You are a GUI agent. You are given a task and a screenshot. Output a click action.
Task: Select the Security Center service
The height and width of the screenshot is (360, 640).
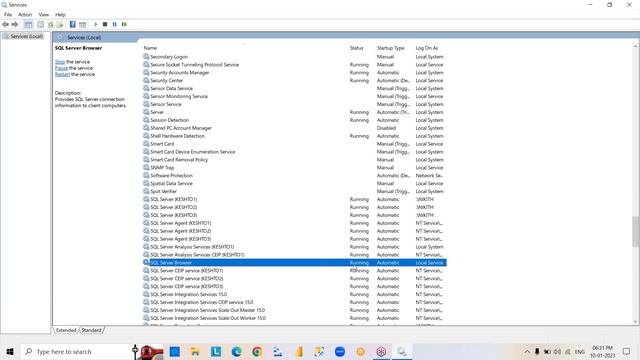click(x=294, y=80)
